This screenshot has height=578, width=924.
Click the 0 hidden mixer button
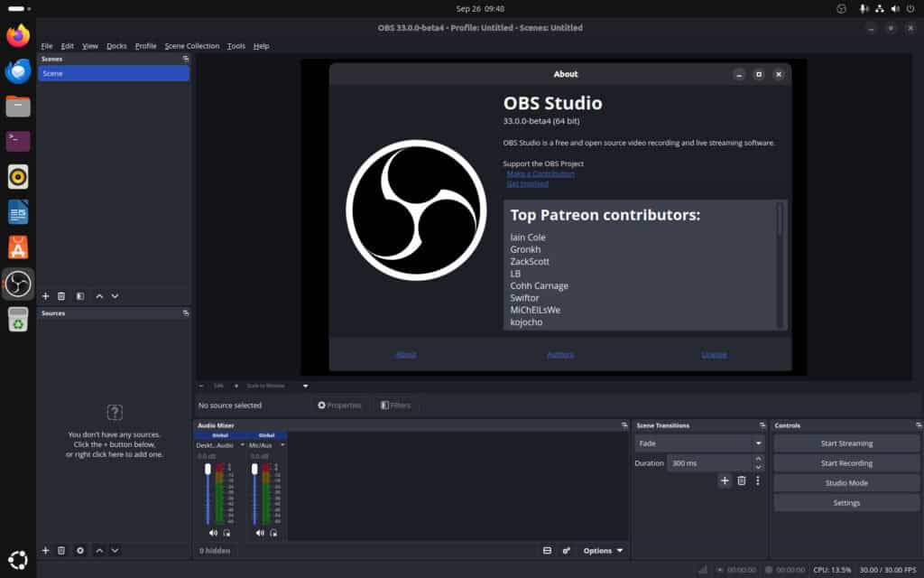tap(215, 550)
